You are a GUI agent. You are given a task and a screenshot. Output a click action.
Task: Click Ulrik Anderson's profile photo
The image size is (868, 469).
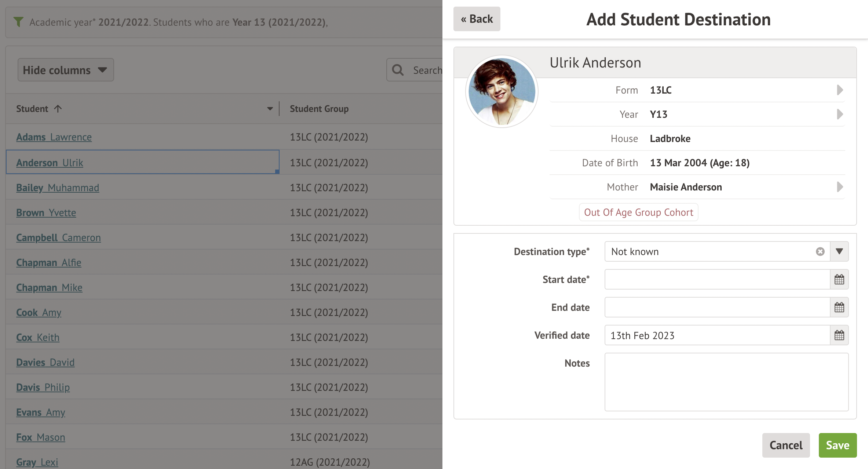click(502, 92)
